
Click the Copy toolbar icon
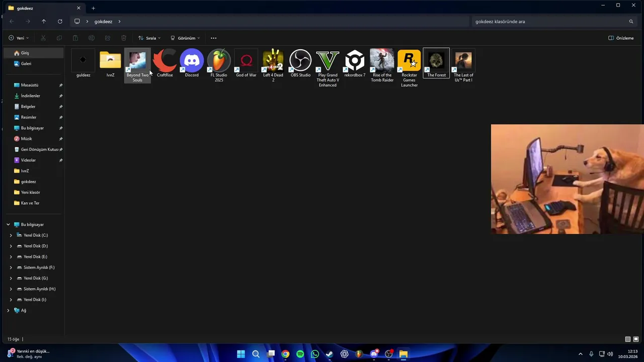tap(59, 38)
